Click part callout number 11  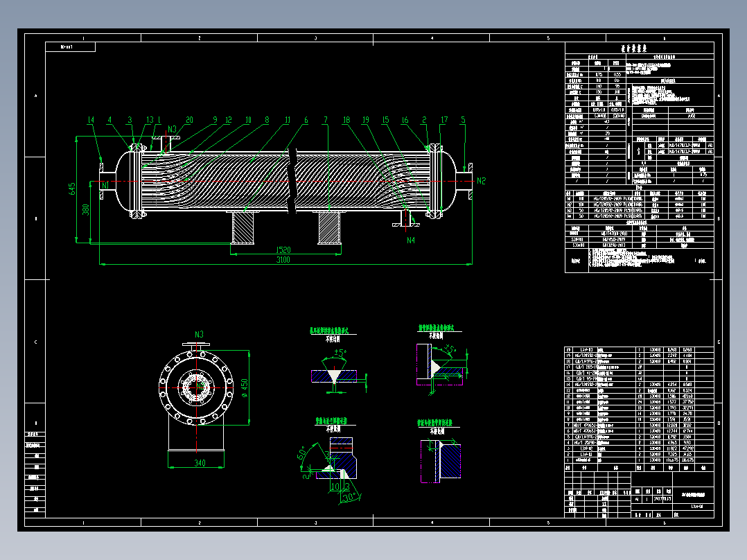[288, 120]
